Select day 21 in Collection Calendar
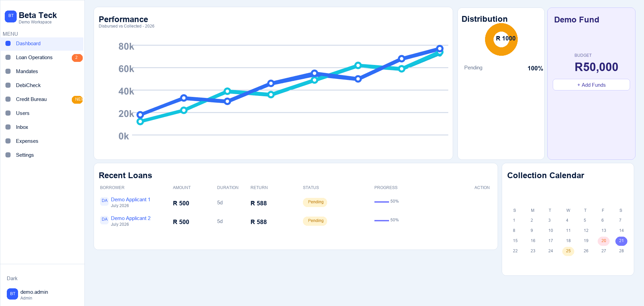This screenshot has height=306, width=644. 621,241
